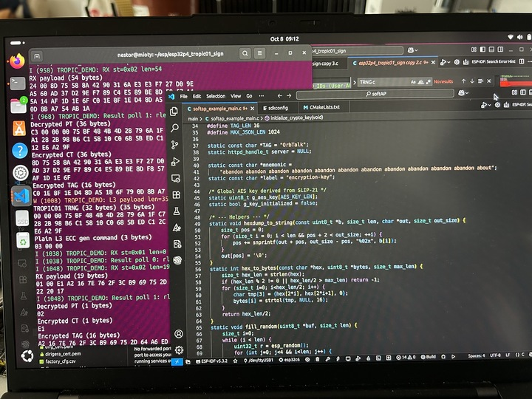The width and height of the screenshot is (532, 399).
Task: Click the trash full-clean icon in status bar
Action: (317, 359)
